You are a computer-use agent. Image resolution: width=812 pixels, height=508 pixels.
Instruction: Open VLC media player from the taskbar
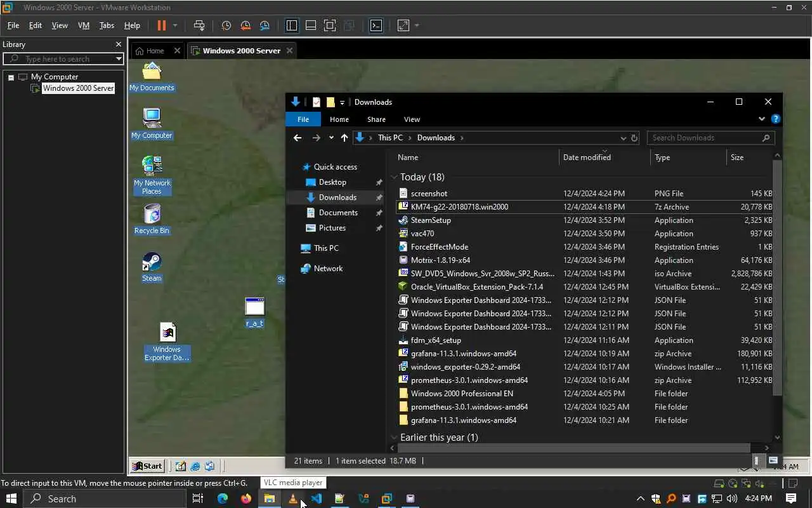293,498
